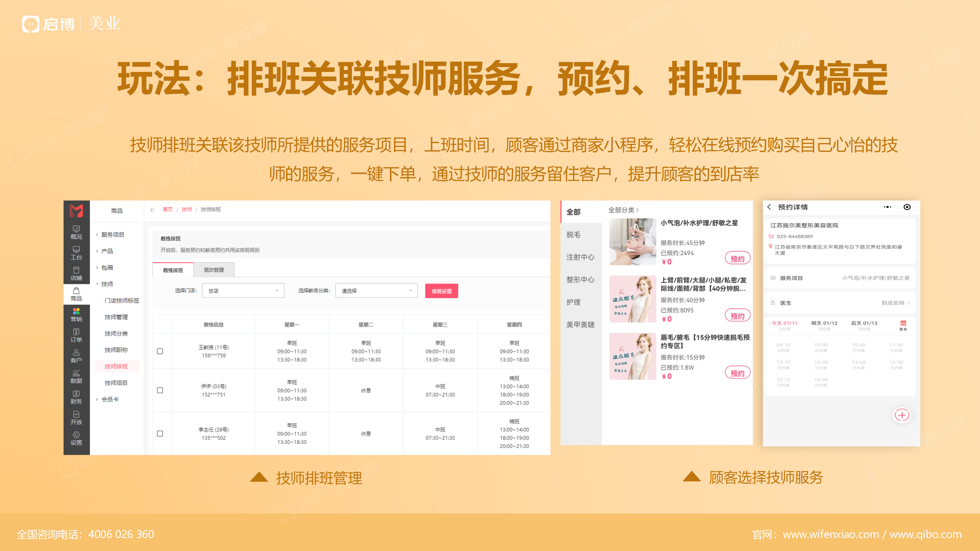980x551 pixels.
Task: Select the checkbox for 李主任 (28号)
Action: click(x=160, y=434)
